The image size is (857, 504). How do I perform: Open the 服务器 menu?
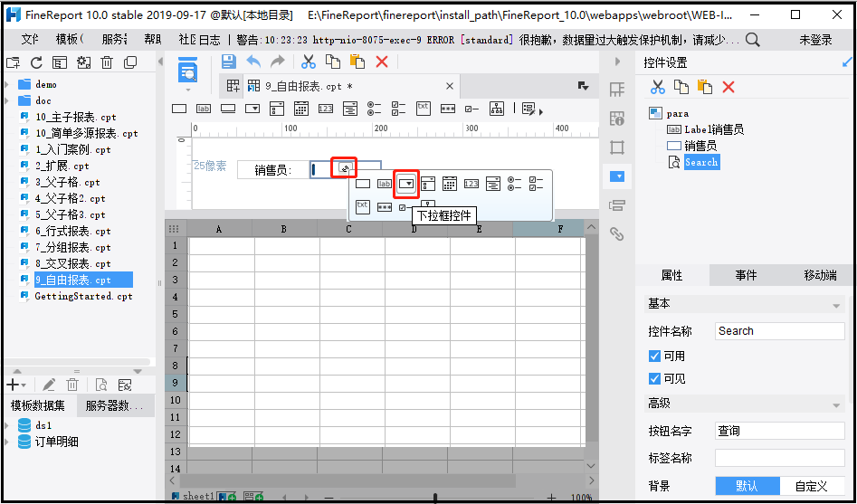114,40
